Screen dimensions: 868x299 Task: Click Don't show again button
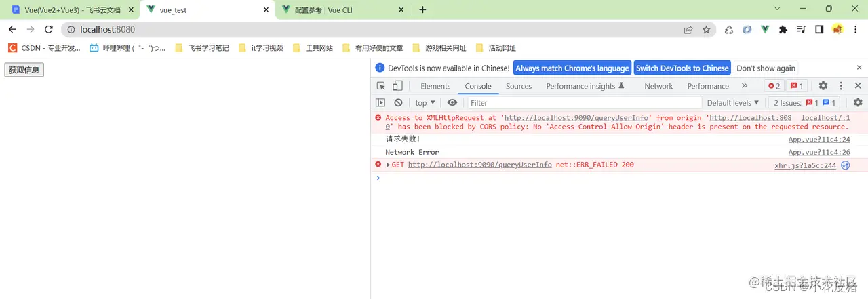coord(766,68)
